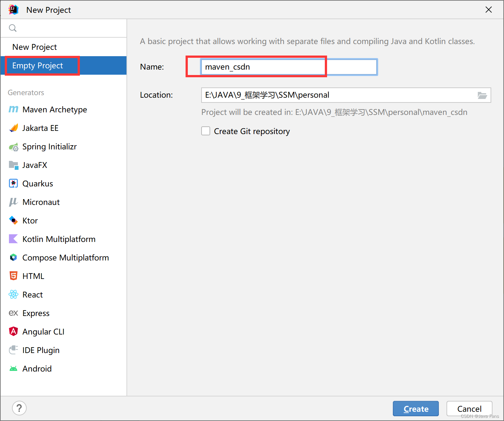The width and height of the screenshot is (504, 421).
Task: Click the Jakarta EE feather icon
Action: coord(13,128)
